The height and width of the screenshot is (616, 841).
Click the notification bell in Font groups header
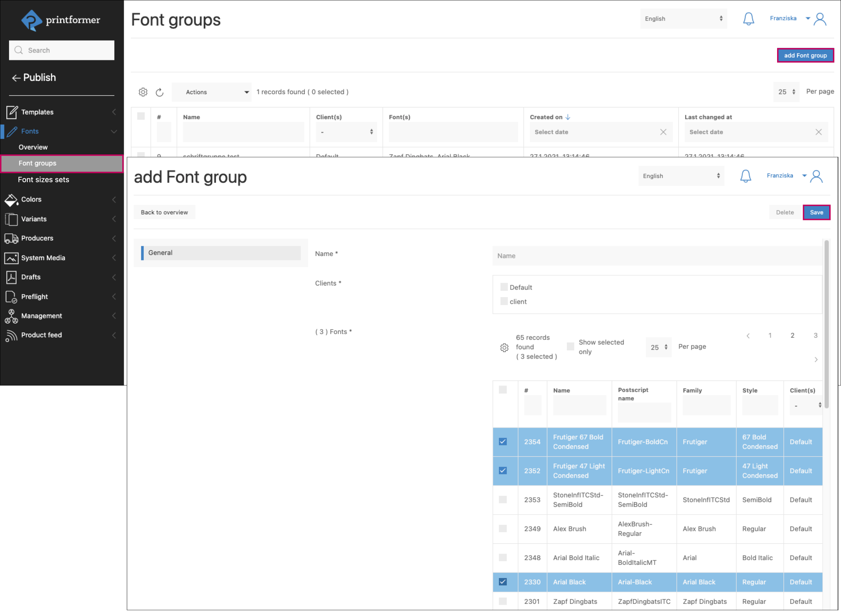pyautogui.click(x=748, y=19)
